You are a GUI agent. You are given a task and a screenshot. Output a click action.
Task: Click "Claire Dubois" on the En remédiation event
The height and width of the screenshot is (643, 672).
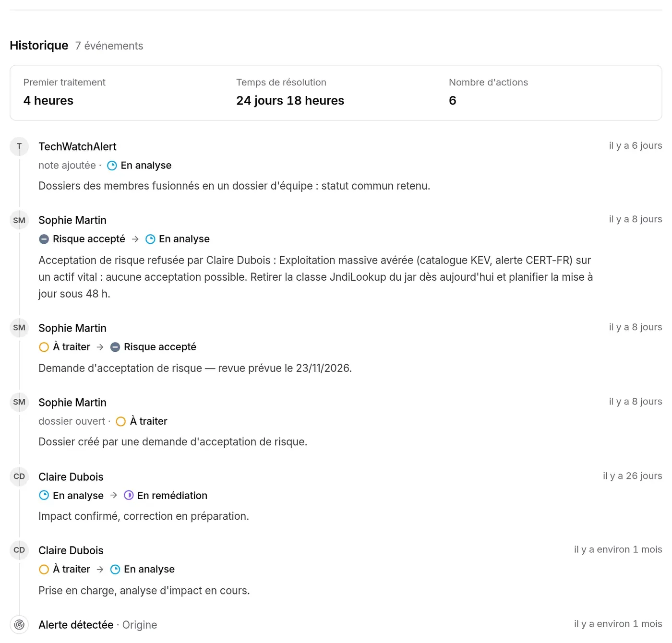pyautogui.click(x=71, y=477)
